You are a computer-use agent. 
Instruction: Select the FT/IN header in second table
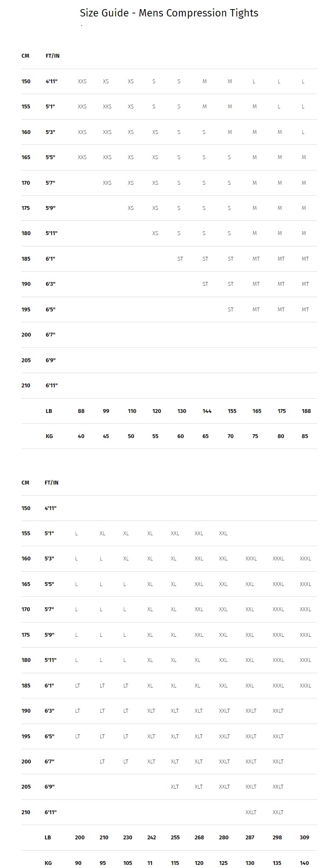point(51,482)
